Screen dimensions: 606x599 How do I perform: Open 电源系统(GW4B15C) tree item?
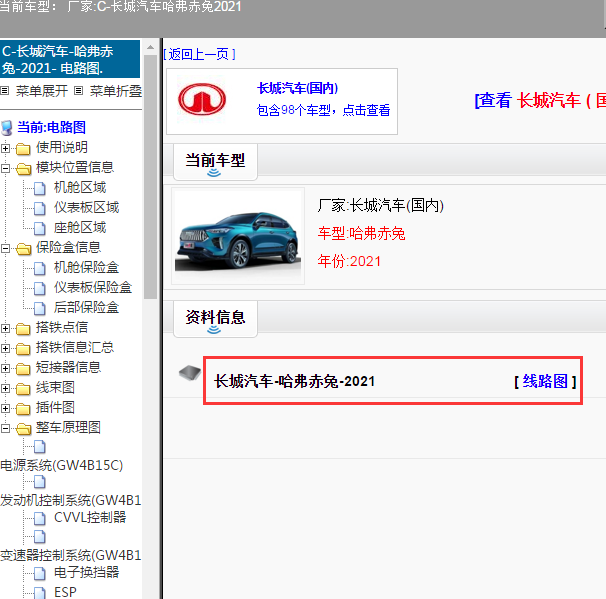click(61, 465)
